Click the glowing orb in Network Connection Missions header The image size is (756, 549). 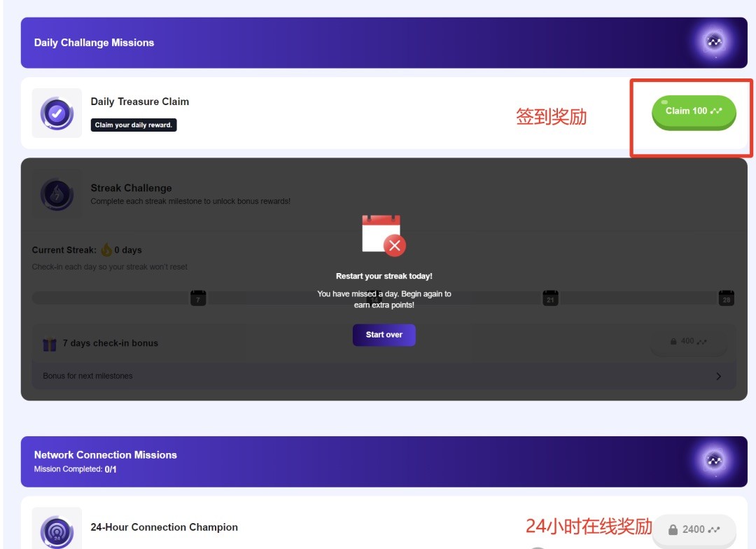714,461
